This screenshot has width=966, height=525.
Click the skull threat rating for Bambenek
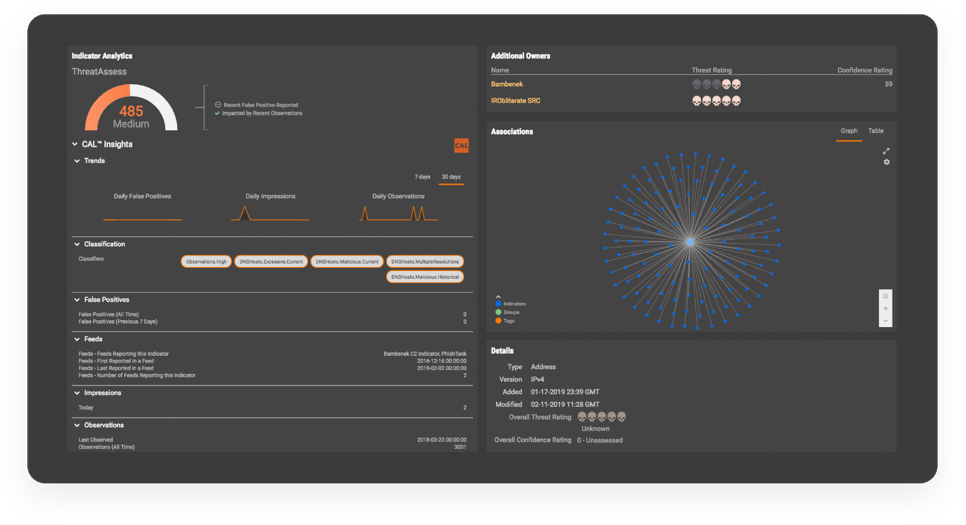[x=716, y=84]
